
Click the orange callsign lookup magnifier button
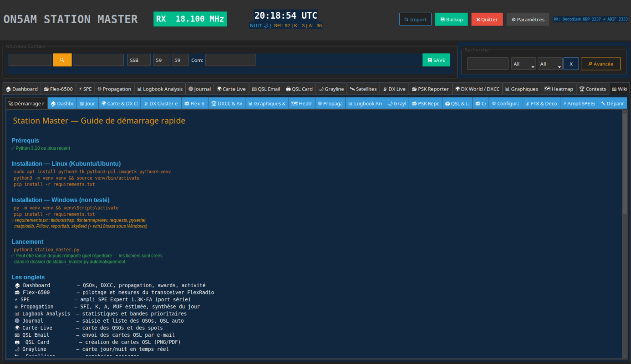pos(62,60)
